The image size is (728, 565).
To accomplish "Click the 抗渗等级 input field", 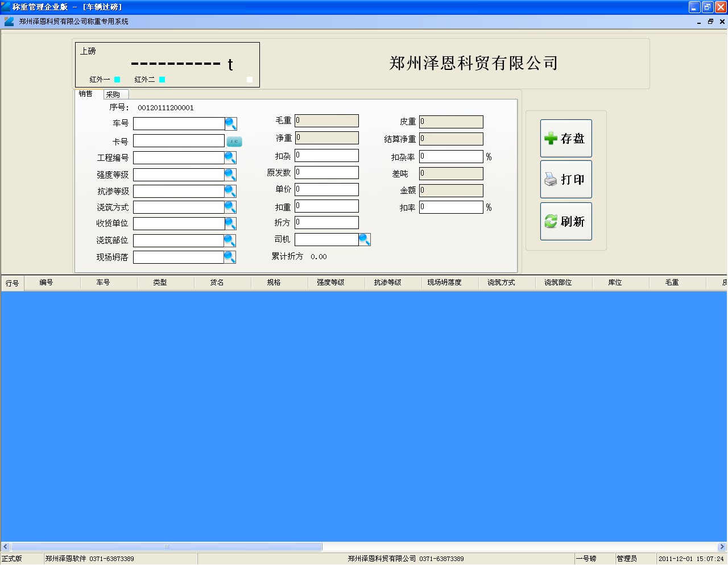I will (179, 191).
